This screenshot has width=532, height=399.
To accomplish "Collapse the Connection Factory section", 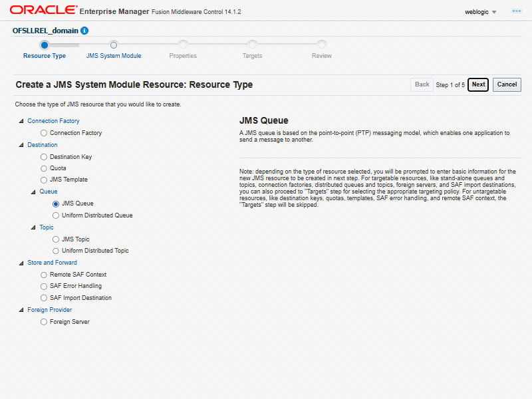I will click(x=21, y=121).
